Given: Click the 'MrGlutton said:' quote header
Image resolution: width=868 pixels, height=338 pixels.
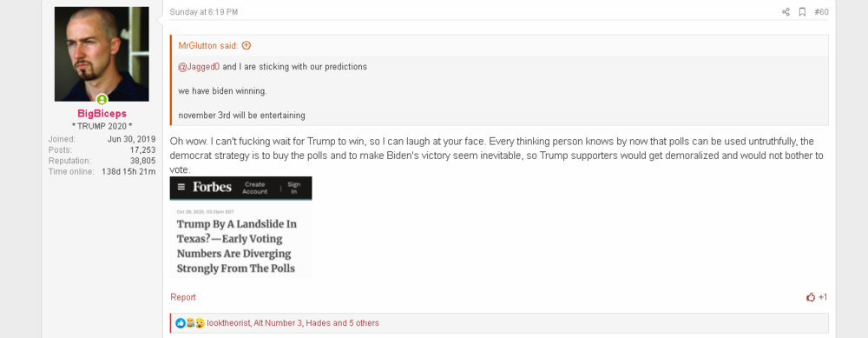Looking at the screenshot, I should click(x=208, y=45).
